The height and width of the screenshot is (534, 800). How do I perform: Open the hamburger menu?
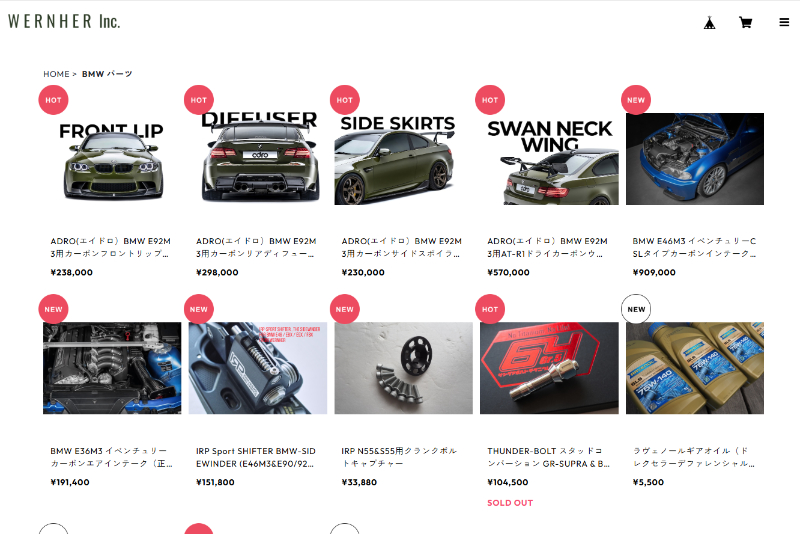(784, 22)
